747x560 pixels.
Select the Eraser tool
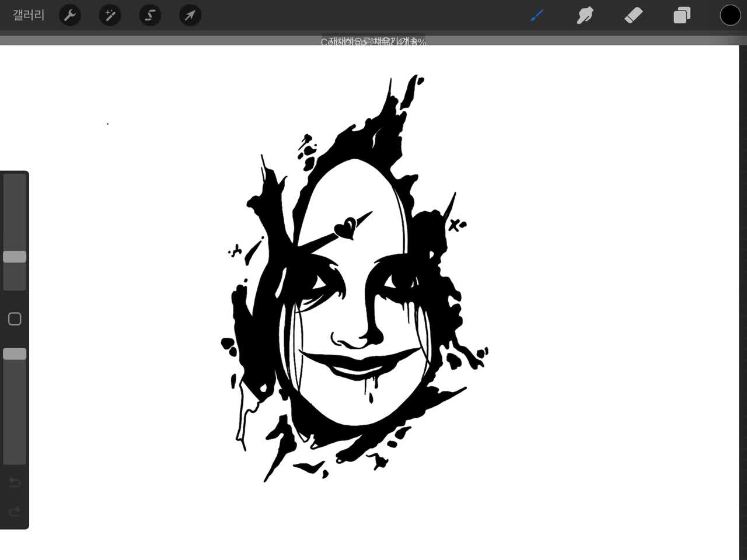tap(634, 15)
